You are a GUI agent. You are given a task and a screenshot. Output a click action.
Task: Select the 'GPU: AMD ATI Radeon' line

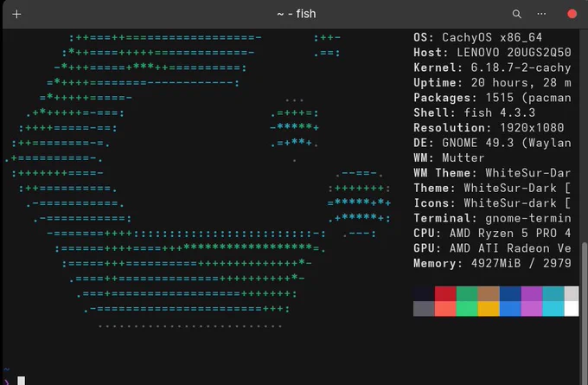pos(492,248)
